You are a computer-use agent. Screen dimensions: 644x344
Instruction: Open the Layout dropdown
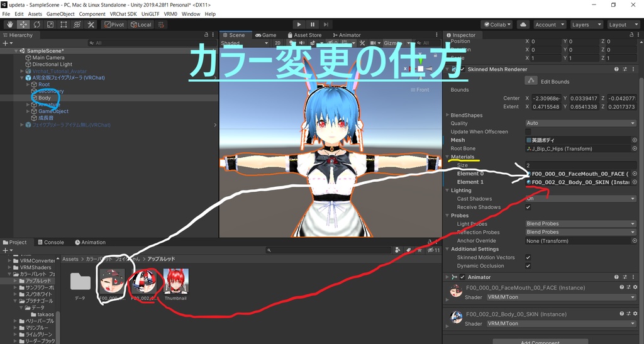pyautogui.click(x=623, y=25)
